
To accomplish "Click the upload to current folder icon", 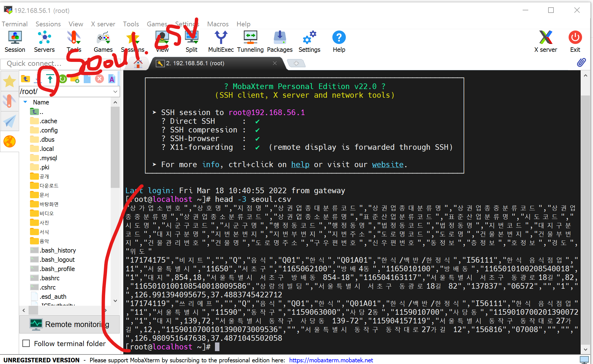I will 50,79.
